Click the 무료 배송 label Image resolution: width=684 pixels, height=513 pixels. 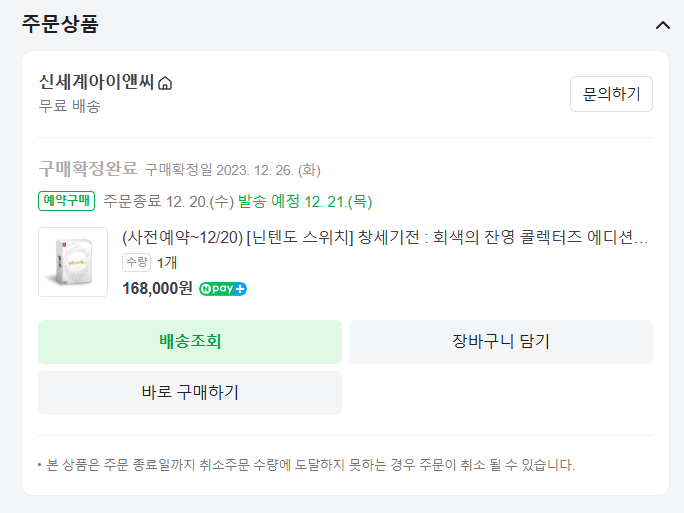(69, 106)
